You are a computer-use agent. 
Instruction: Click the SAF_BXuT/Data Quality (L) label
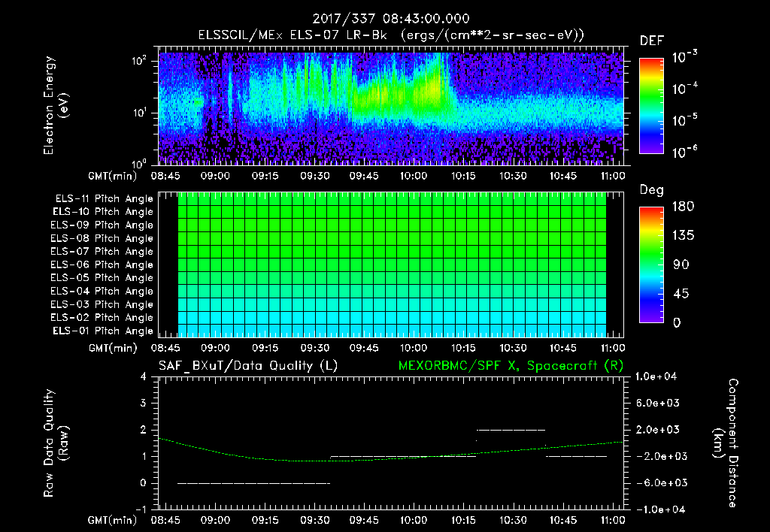pos(248,366)
